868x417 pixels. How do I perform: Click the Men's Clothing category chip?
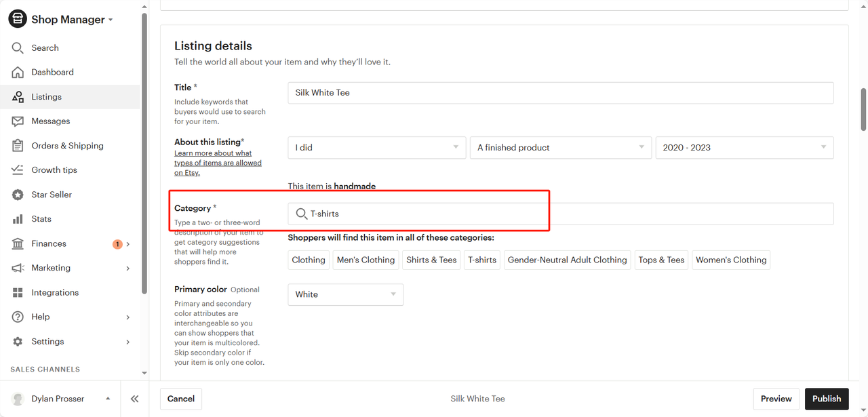(366, 260)
